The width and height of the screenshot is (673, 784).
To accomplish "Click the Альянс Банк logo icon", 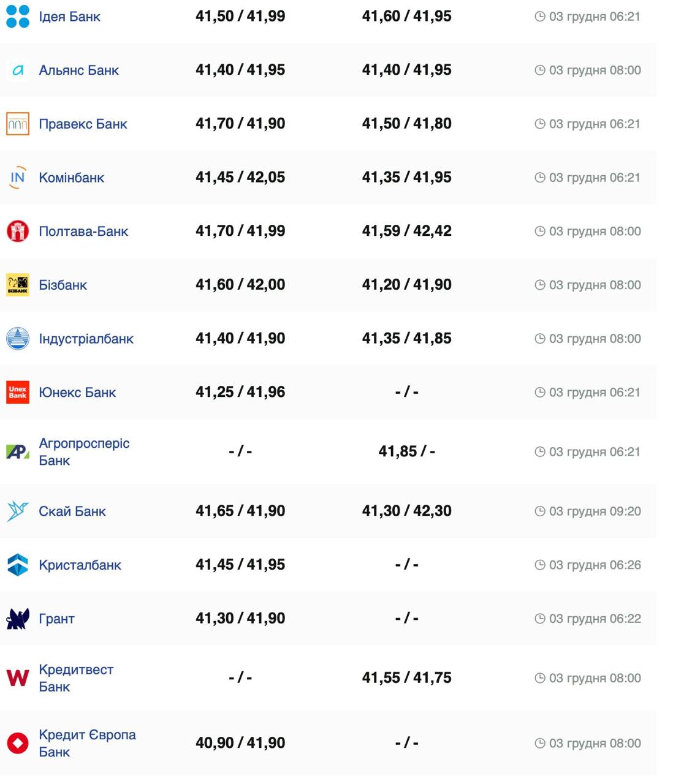I will click(18, 70).
